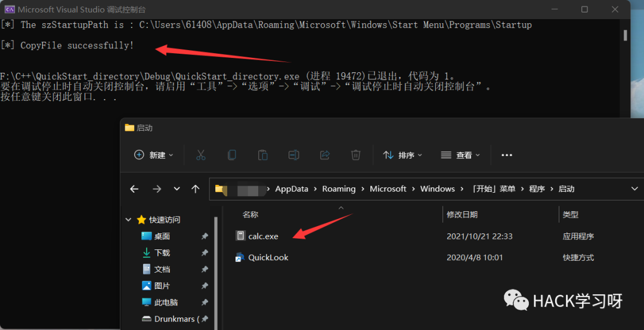Sort by the 名称 column header
This screenshot has width=644, height=330.
coord(250,214)
